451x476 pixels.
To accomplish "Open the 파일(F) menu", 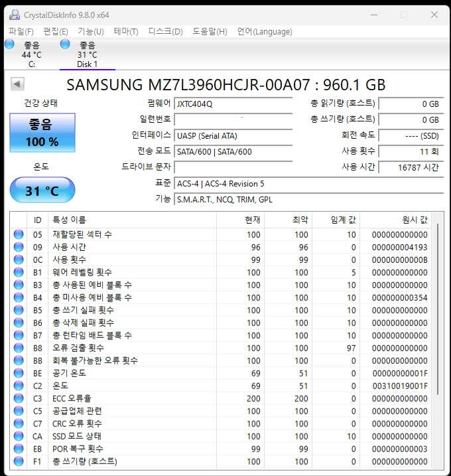I will click(x=21, y=32).
